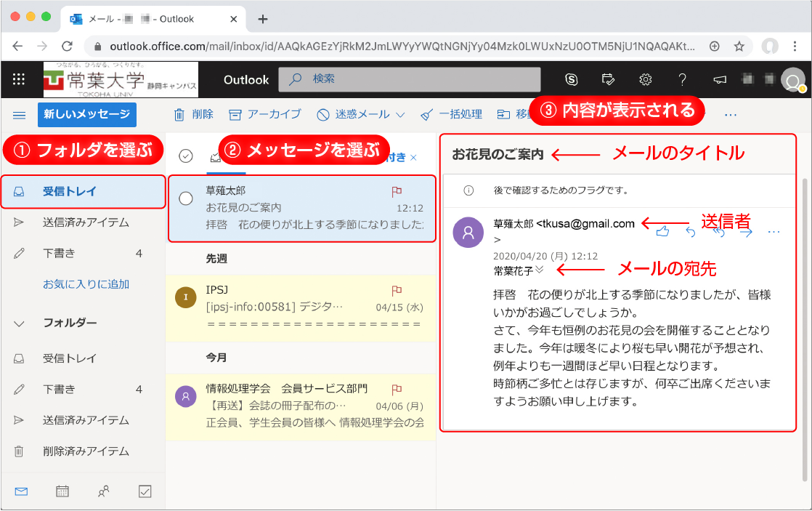Open the app launcher waffle icon

pos(19,80)
